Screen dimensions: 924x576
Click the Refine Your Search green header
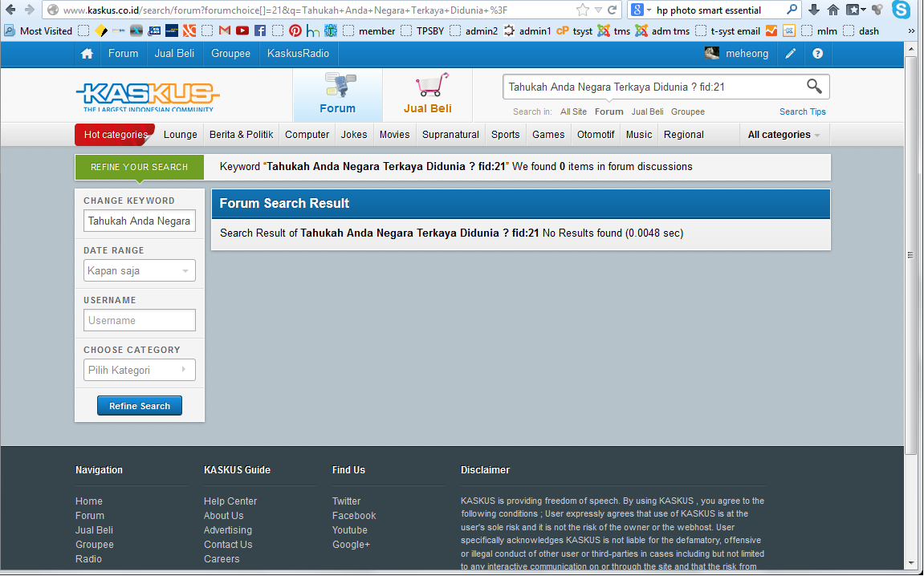139,167
